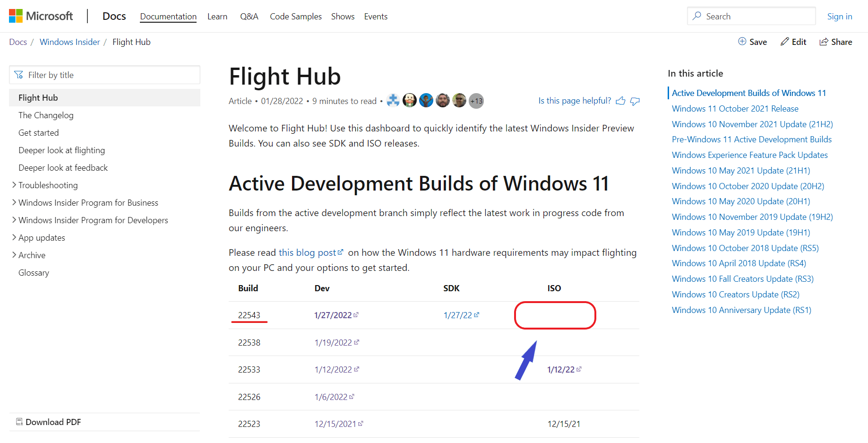
Task: Open Get started sidebar item
Action: (x=39, y=133)
